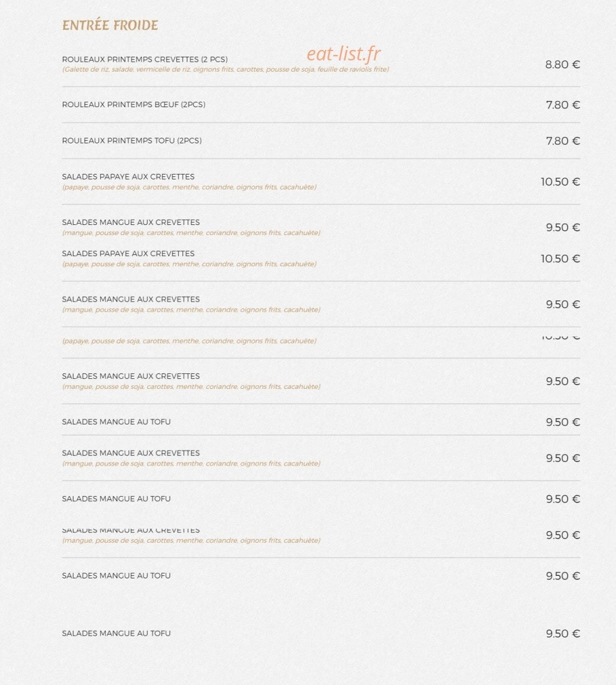Select the first Salades Mangue au Tofu item
616x685 pixels.
[116, 422]
